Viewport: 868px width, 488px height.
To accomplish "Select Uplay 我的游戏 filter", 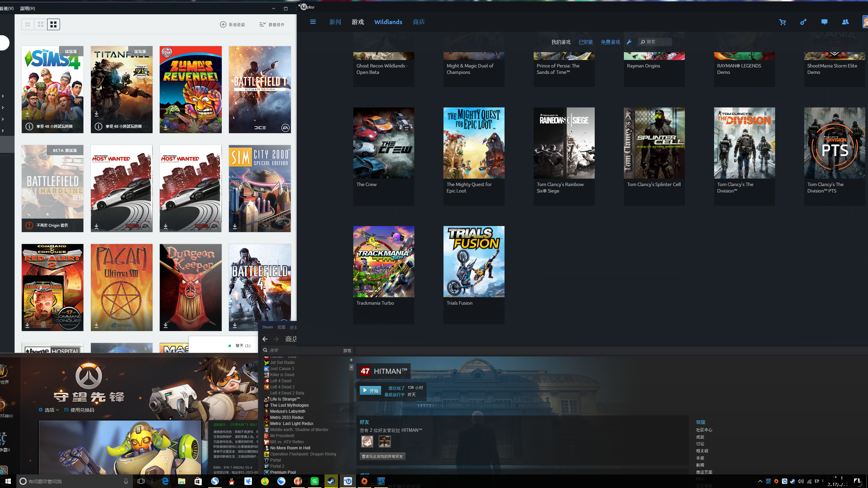I will pyautogui.click(x=561, y=42).
